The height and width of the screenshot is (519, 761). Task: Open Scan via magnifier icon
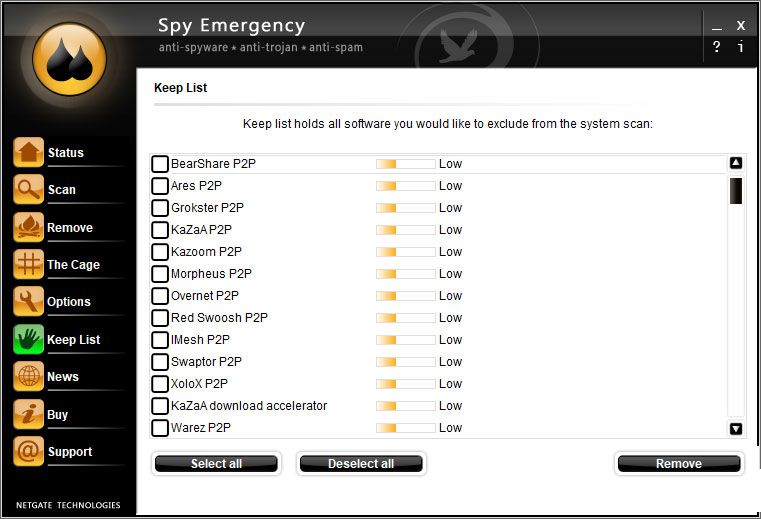(x=28, y=190)
